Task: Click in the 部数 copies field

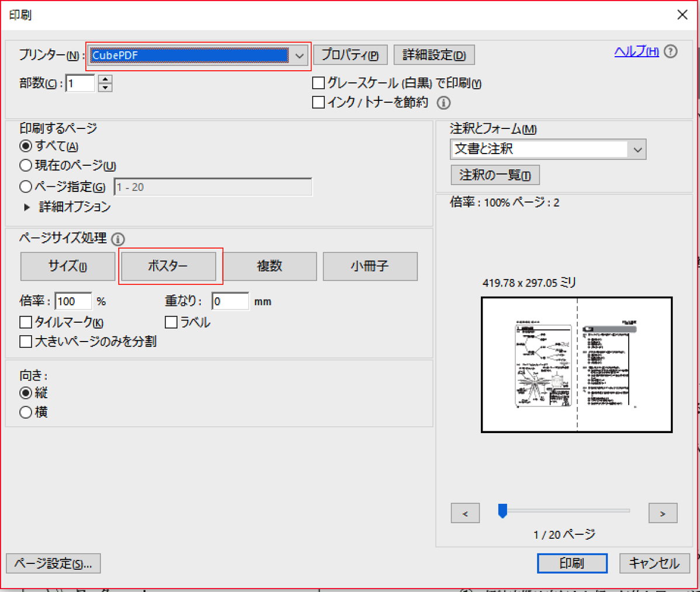Action: click(80, 83)
